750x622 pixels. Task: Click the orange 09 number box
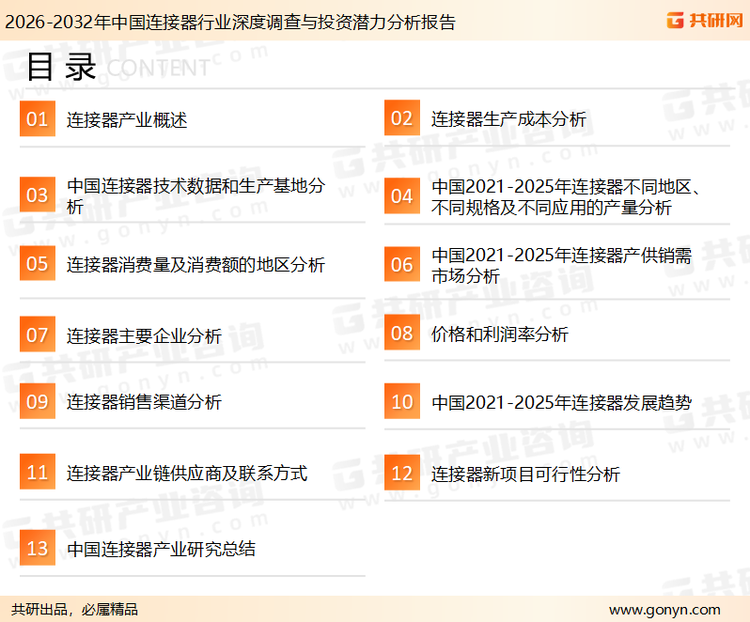pyautogui.click(x=37, y=401)
